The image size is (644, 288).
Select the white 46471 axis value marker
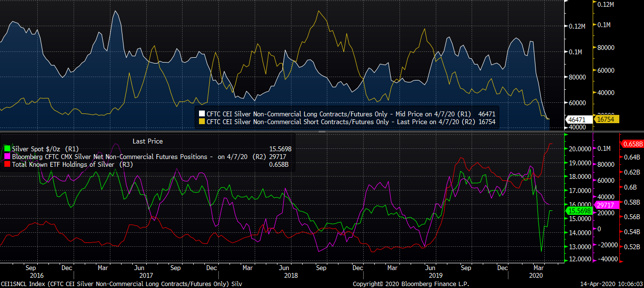(x=577, y=119)
